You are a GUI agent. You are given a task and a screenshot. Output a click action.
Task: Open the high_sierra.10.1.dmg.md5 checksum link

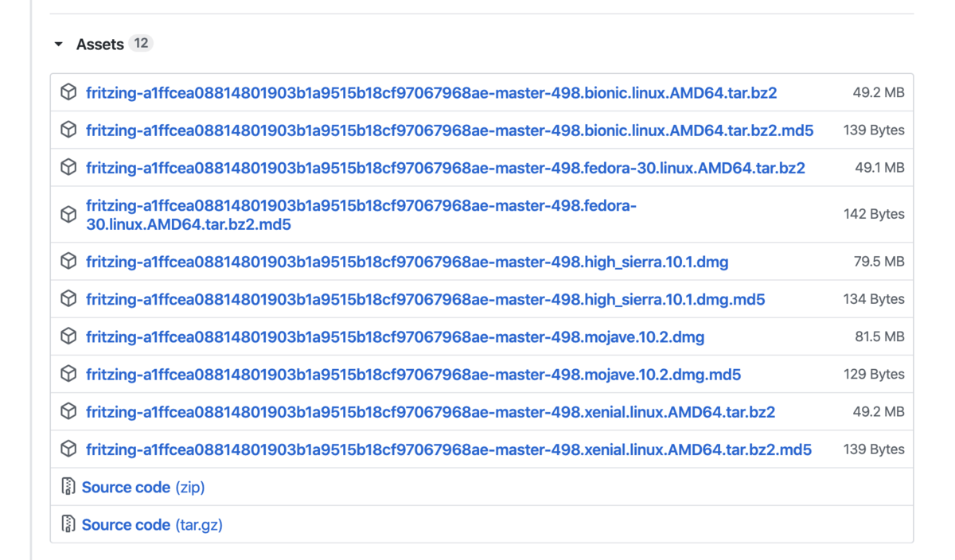click(426, 299)
